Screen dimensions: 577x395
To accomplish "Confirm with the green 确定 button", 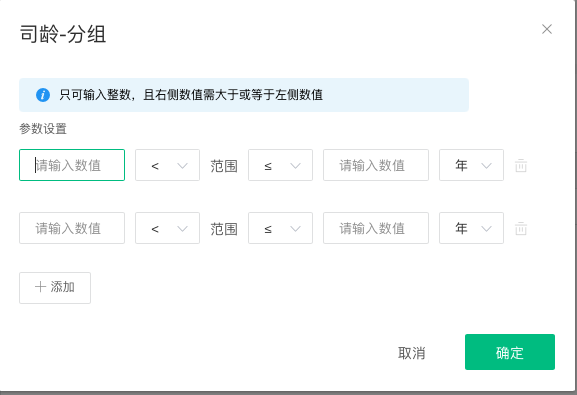I will coord(510,352).
